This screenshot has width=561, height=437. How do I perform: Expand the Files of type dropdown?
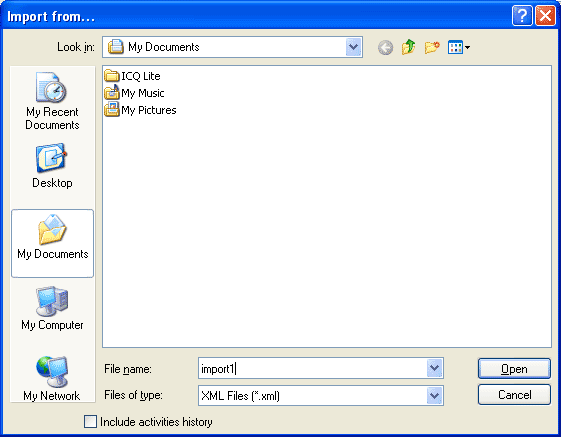click(x=435, y=395)
